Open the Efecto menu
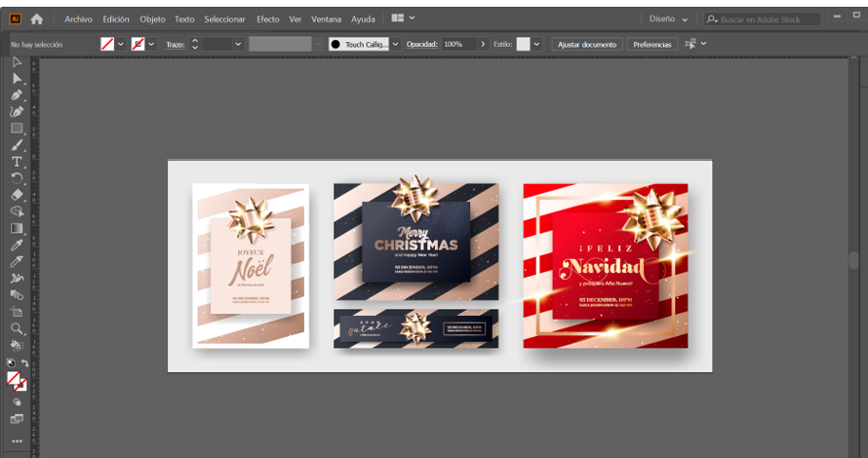Screen dimensions: 868x458 [x=268, y=19]
